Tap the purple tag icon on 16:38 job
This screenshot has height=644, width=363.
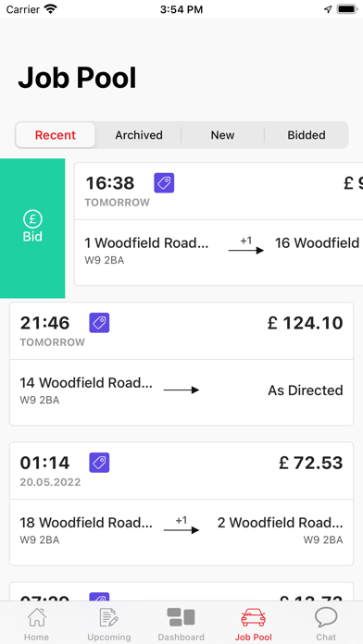[164, 183]
